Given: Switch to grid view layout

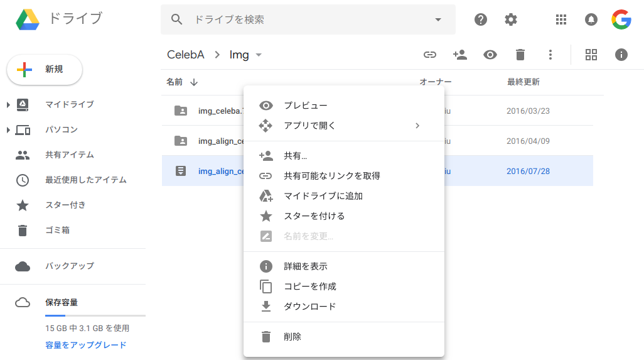Looking at the screenshot, I should point(591,55).
